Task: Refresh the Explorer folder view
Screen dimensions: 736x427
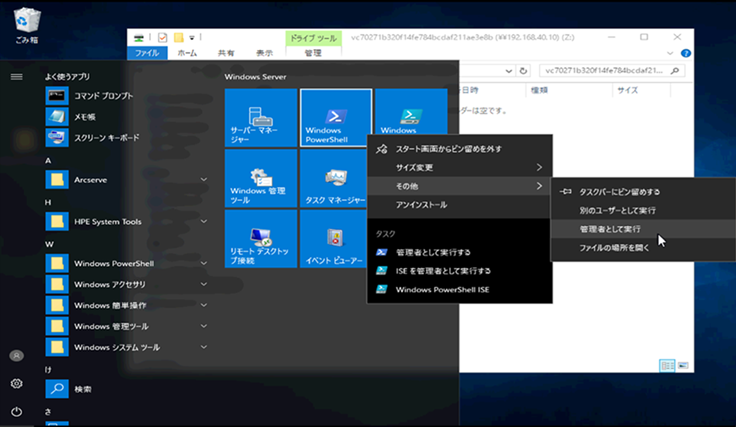Action: click(x=523, y=71)
